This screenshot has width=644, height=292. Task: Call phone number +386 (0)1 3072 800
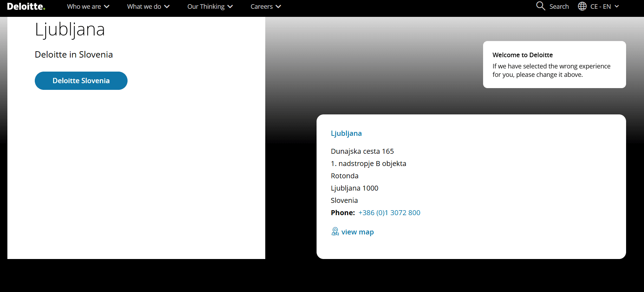click(389, 213)
